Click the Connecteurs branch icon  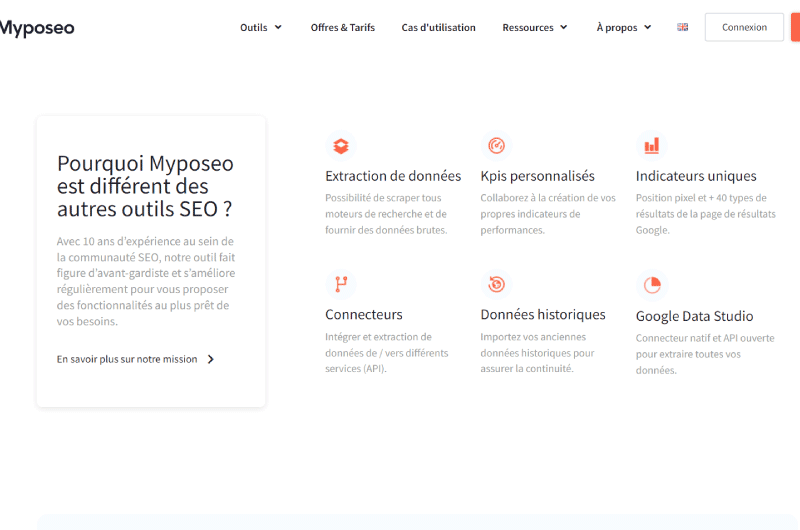pos(341,284)
